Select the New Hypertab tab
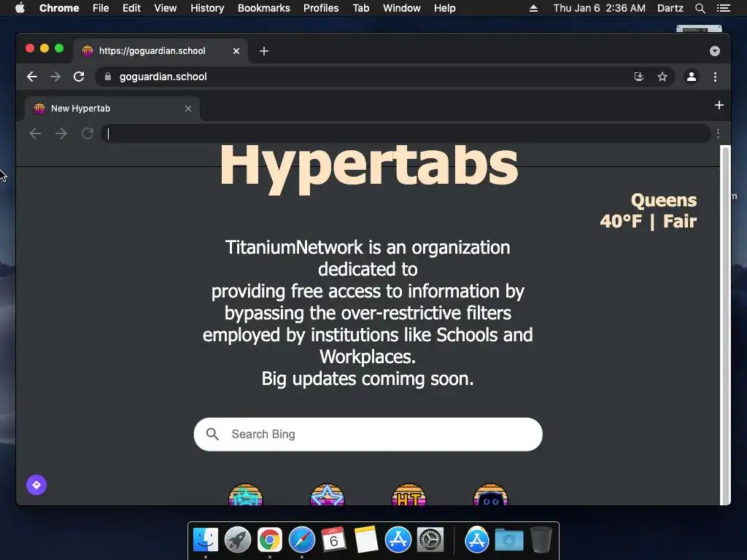Screen dimensions: 747x560 point(112,109)
